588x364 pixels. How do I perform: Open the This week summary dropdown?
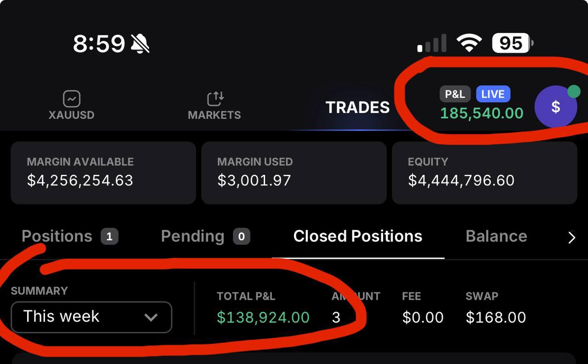tap(91, 317)
